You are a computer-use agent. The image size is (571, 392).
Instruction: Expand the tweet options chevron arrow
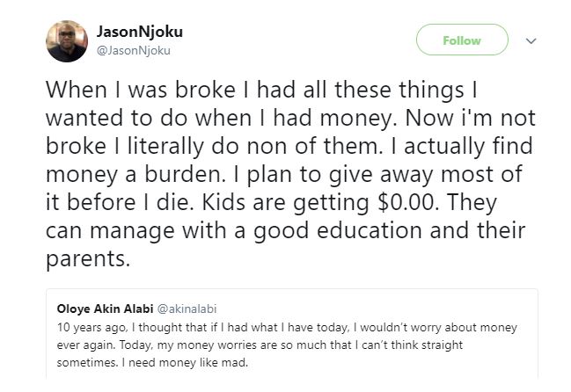pos(531,40)
